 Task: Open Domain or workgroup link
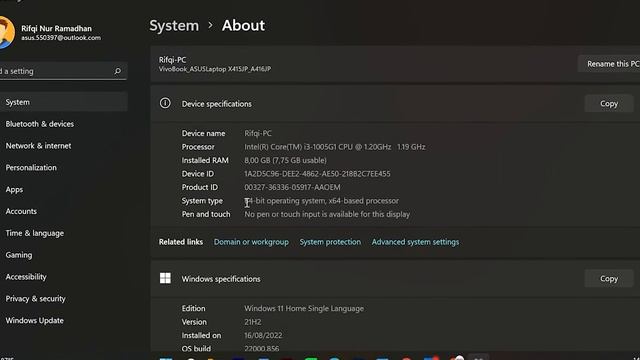[251, 242]
